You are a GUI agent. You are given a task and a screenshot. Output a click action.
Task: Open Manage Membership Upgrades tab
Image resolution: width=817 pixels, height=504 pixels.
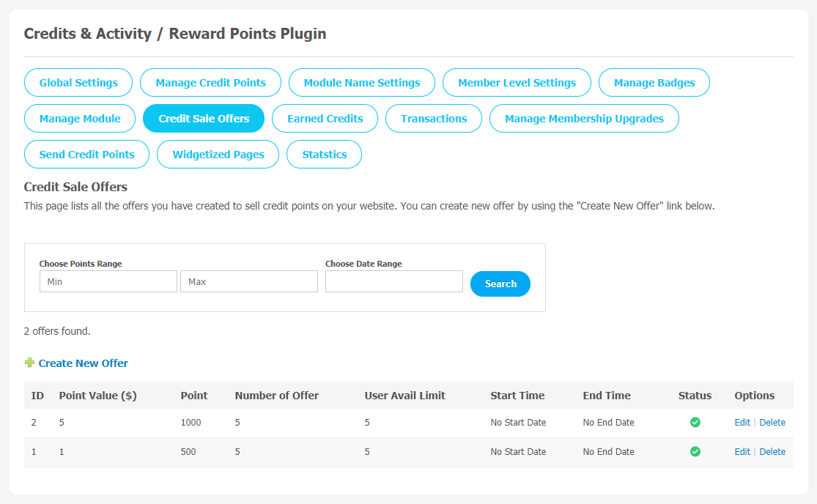584,118
